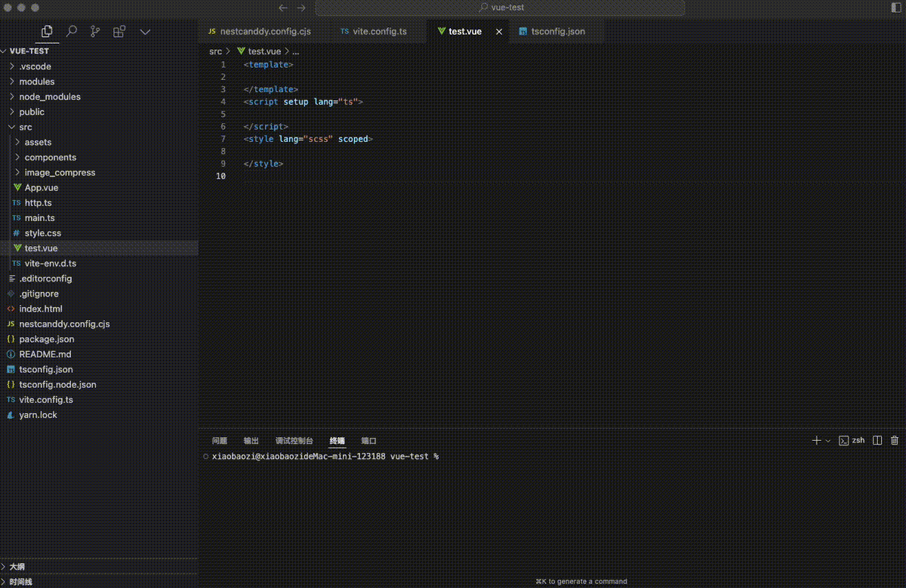Click the <template> opening tag on line 1
906x588 pixels.
(x=268, y=65)
